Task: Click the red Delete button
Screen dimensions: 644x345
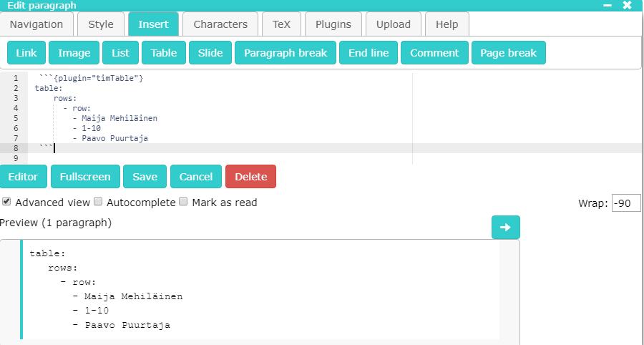Action: (x=251, y=177)
